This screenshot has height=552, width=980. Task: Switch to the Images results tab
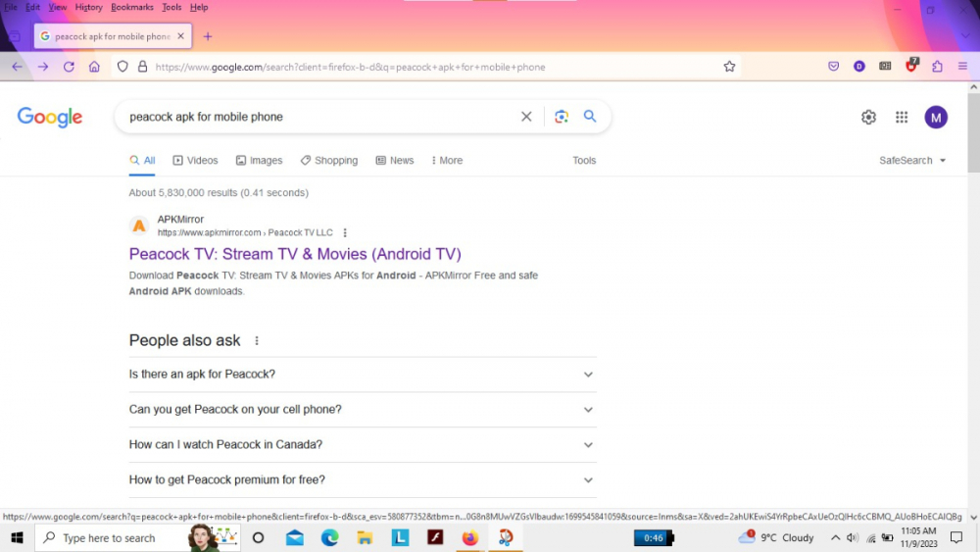260,160
